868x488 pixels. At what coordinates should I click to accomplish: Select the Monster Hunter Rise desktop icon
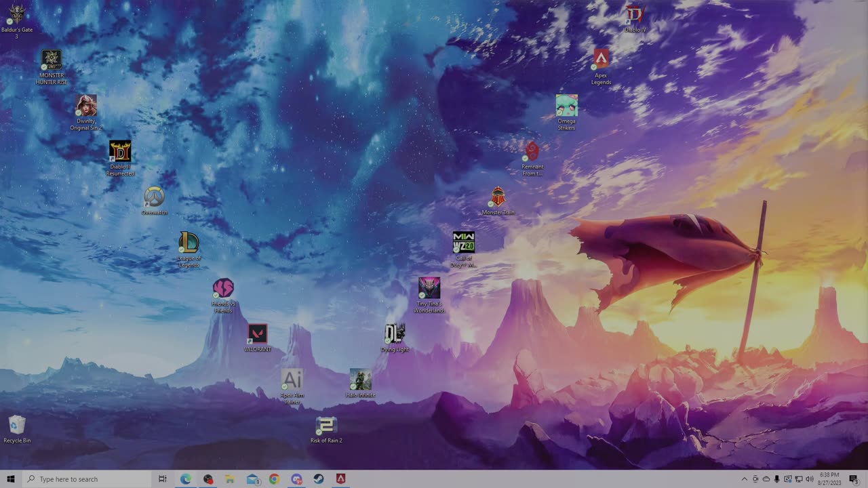point(52,67)
